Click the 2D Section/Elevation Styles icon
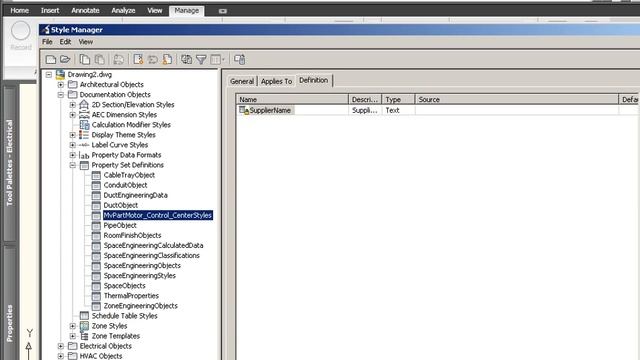The height and width of the screenshot is (360, 640). click(84, 105)
